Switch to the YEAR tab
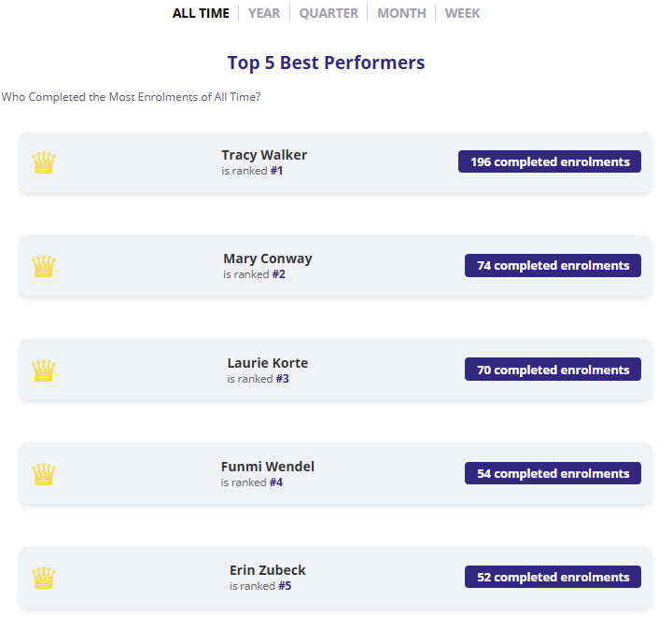 [x=264, y=13]
